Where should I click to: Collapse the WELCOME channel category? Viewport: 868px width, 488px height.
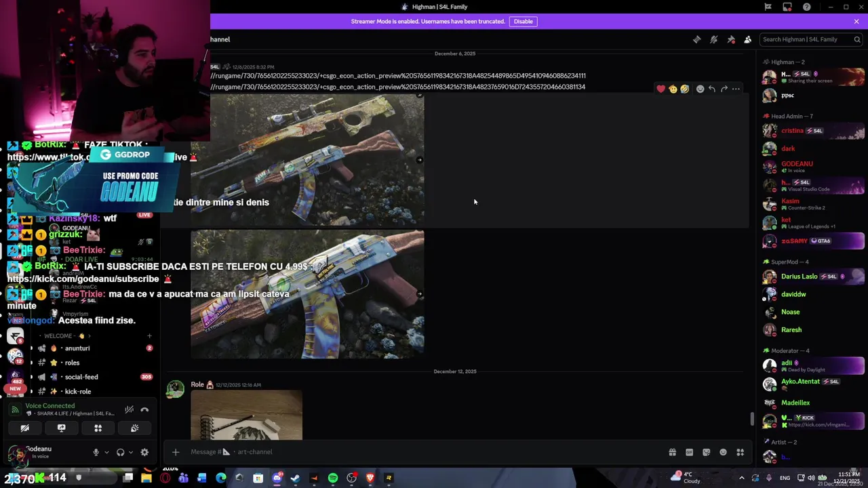[64, 335]
